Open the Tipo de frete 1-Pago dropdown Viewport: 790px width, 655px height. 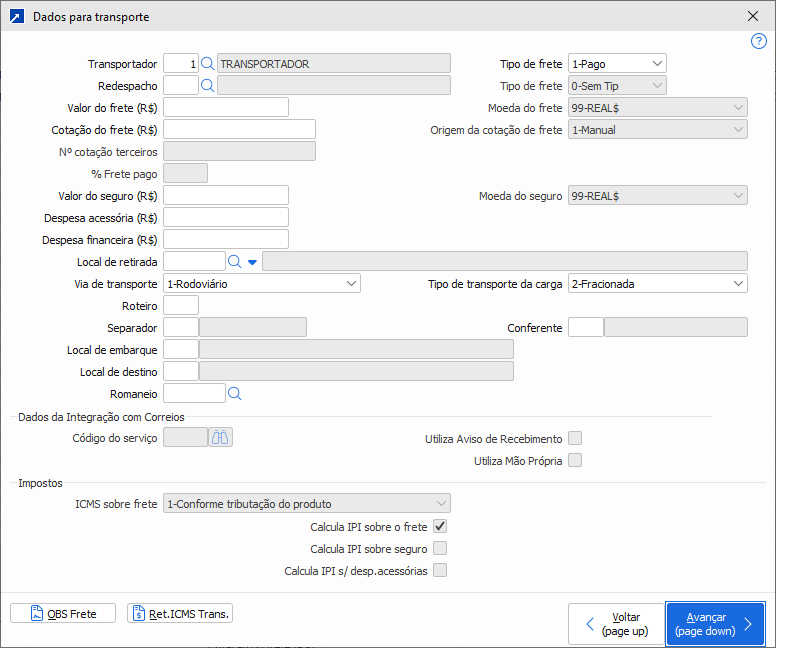(617, 63)
